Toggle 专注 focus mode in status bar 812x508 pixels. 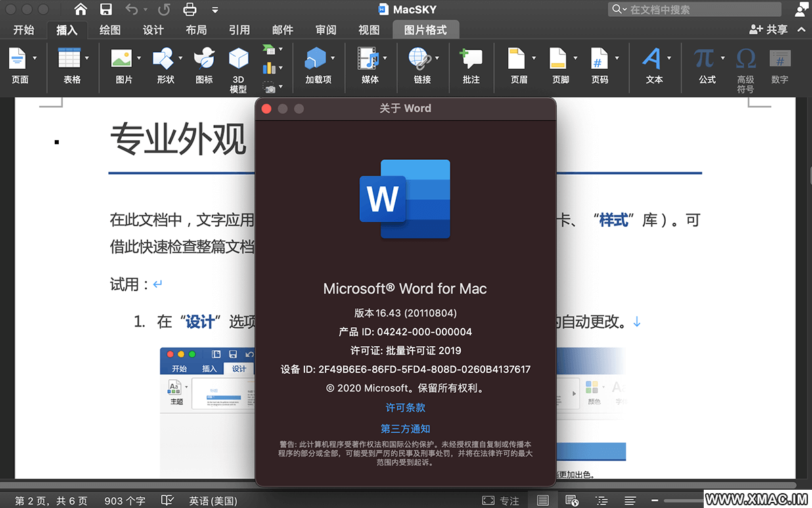click(x=501, y=501)
